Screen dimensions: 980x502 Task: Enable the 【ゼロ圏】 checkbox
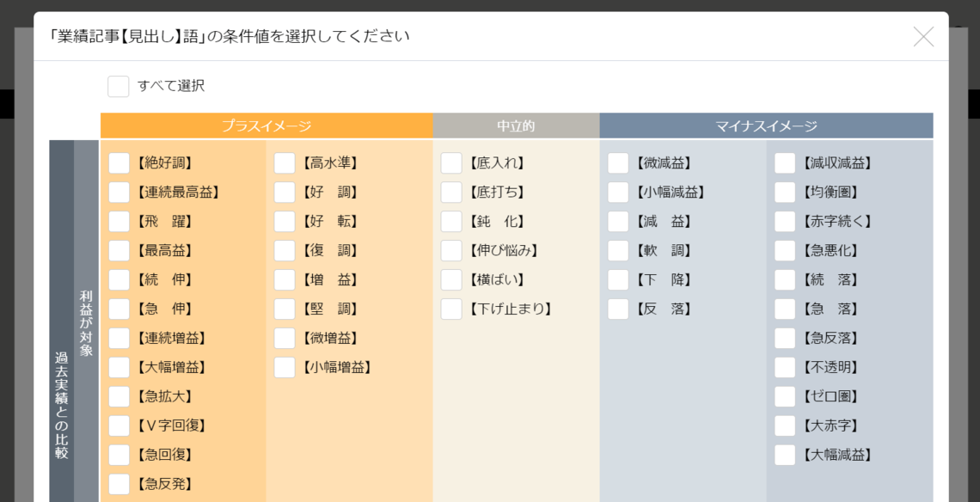point(785,396)
